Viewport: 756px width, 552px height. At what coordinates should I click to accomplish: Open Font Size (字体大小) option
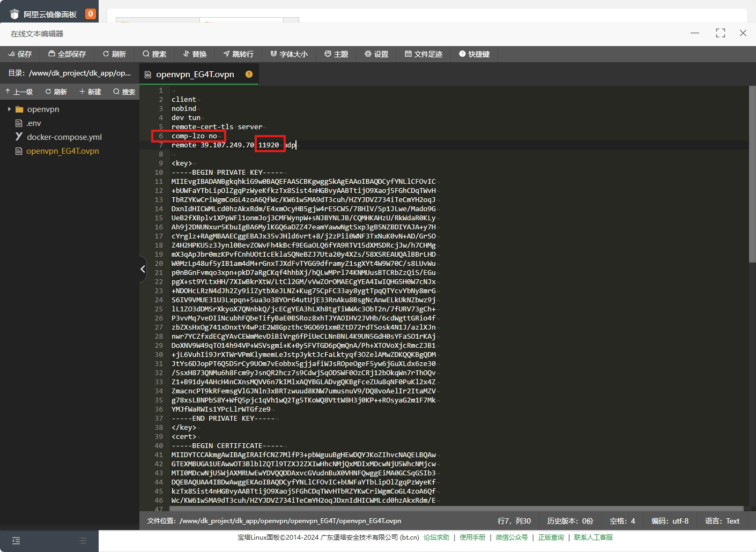click(x=289, y=54)
